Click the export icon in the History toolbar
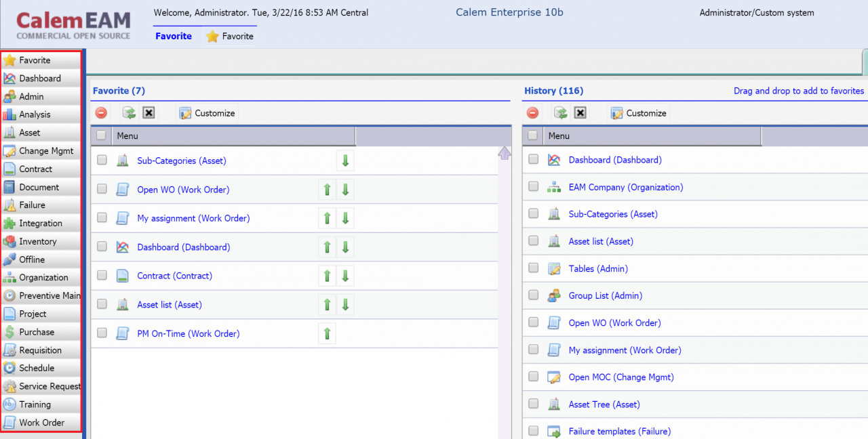 [x=559, y=112]
